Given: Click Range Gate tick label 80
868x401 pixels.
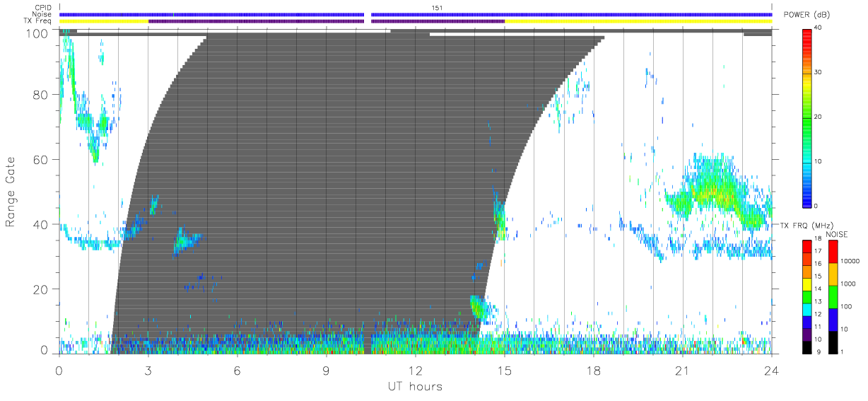Looking at the screenshot, I should pyautogui.click(x=40, y=94).
